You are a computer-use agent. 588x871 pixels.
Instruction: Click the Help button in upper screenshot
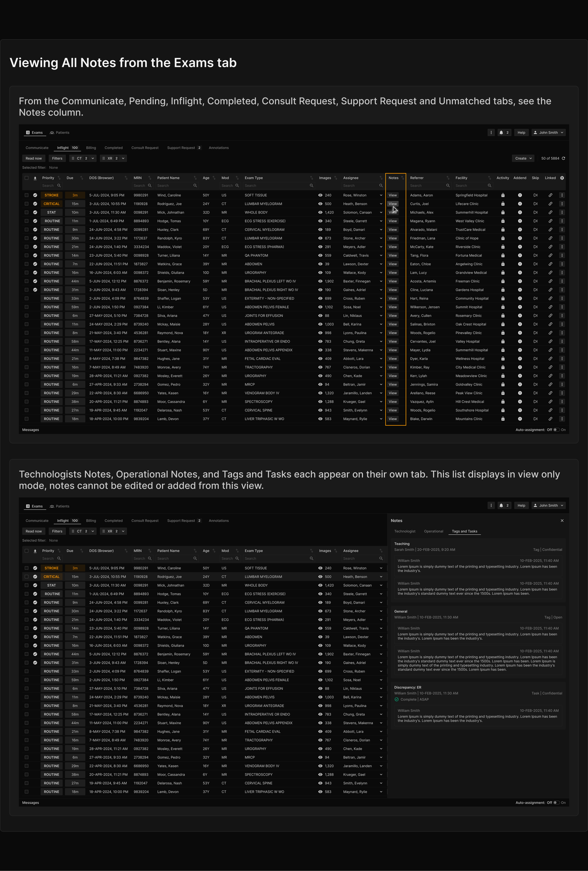(521, 133)
